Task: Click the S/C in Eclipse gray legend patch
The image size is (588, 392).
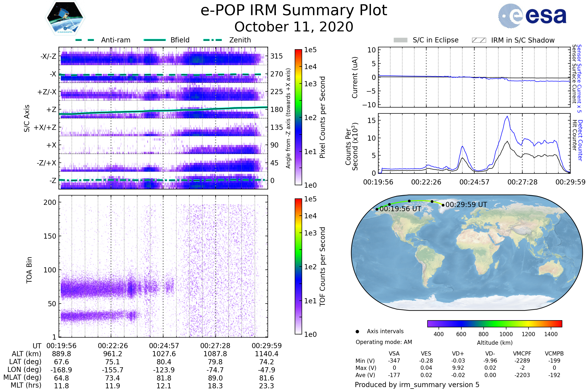Action: point(400,40)
